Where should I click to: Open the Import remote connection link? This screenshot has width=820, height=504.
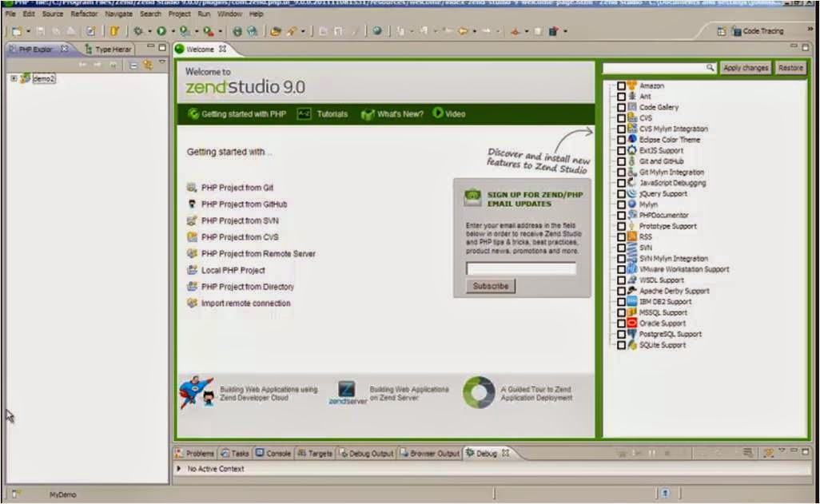coord(246,304)
